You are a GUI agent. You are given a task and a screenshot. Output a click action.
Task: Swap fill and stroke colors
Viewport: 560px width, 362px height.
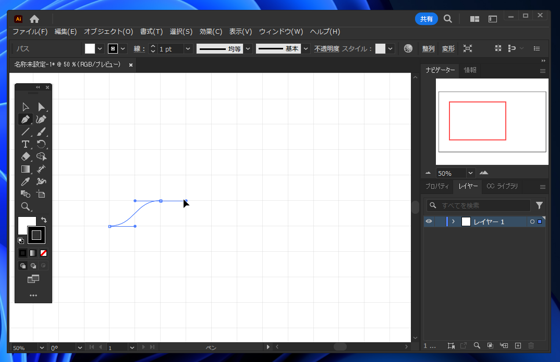(44, 220)
